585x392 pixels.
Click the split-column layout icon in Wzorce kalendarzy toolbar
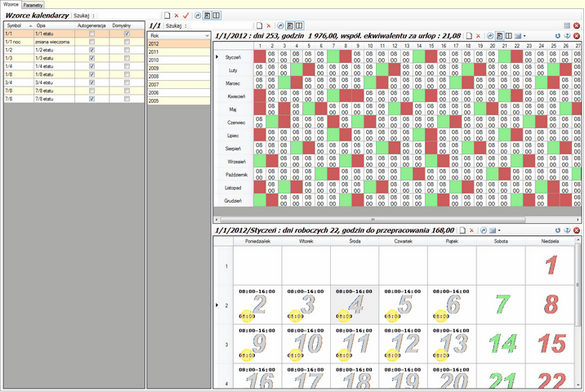(216, 16)
